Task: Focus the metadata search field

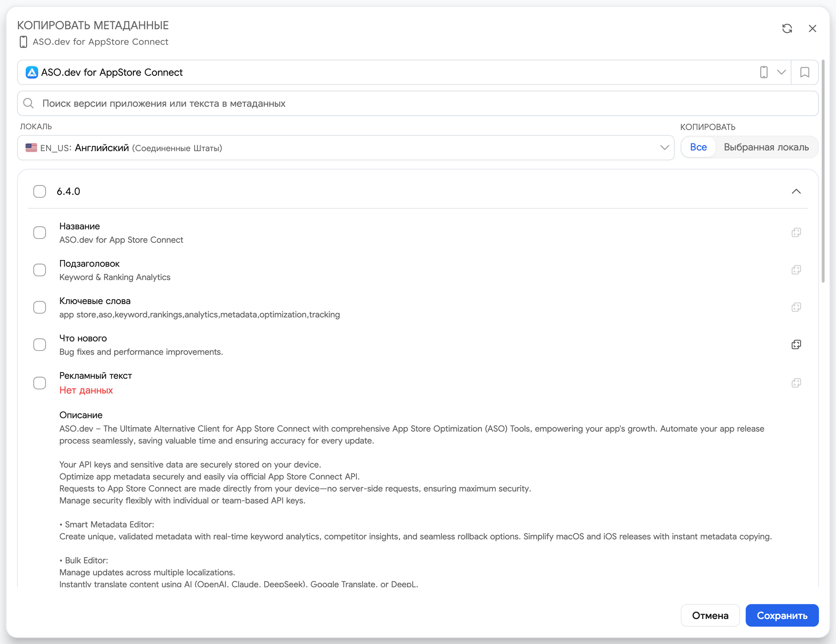Action: pos(418,103)
